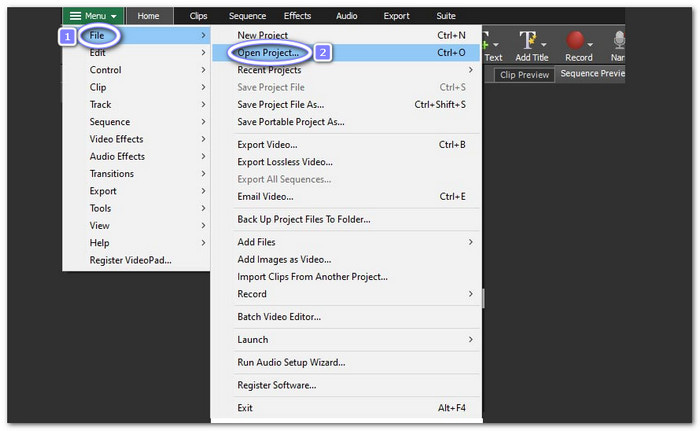Open the Clip submenu
The image size is (700, 431).
coord(136,88)
